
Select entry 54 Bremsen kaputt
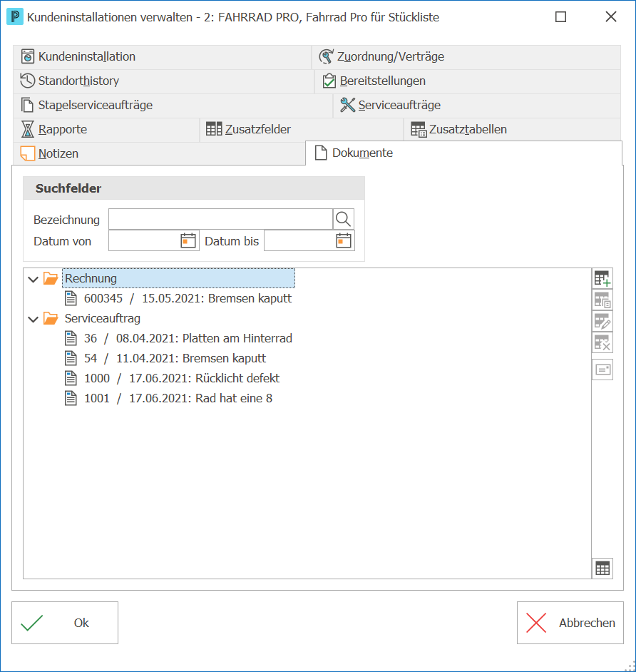pos(175,358)
